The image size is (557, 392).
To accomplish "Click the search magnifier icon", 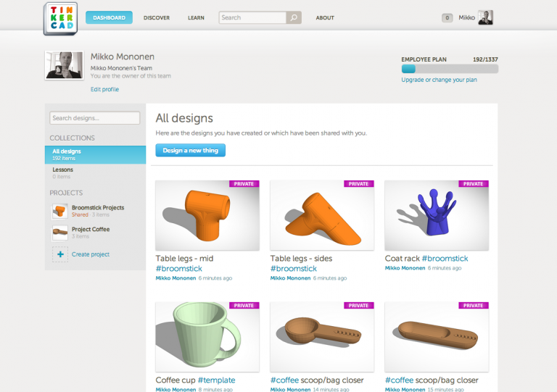I will [294, 17].
